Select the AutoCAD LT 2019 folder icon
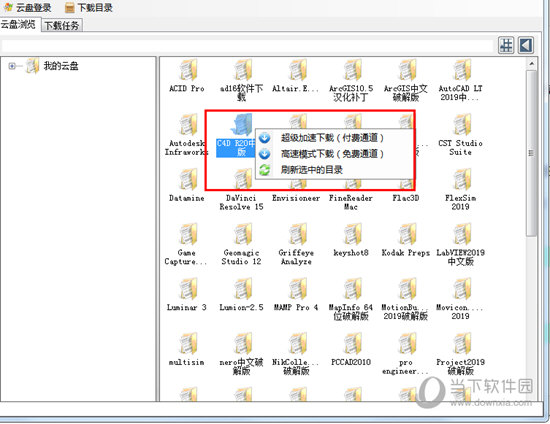The height and width of the screenshot is (424, 550). pyautogui.click(x=462, y=70)
